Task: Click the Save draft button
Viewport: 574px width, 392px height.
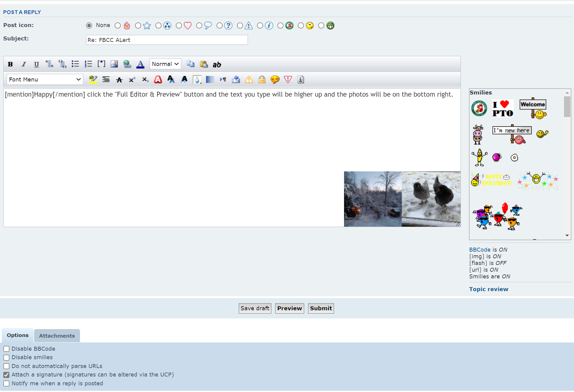Action: [255, 308]
